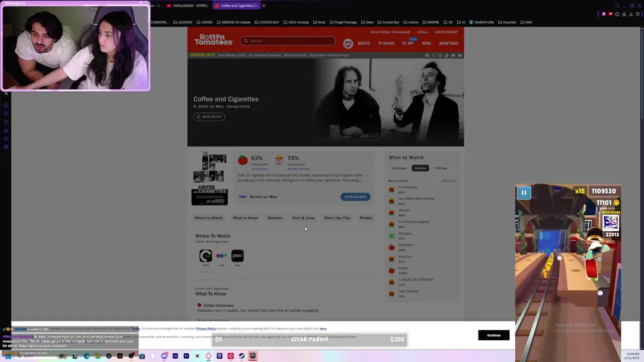Screen dimensions: 644x362
Task: Open the COURSE BUY bookmark folder
Action: pos(267,22)
